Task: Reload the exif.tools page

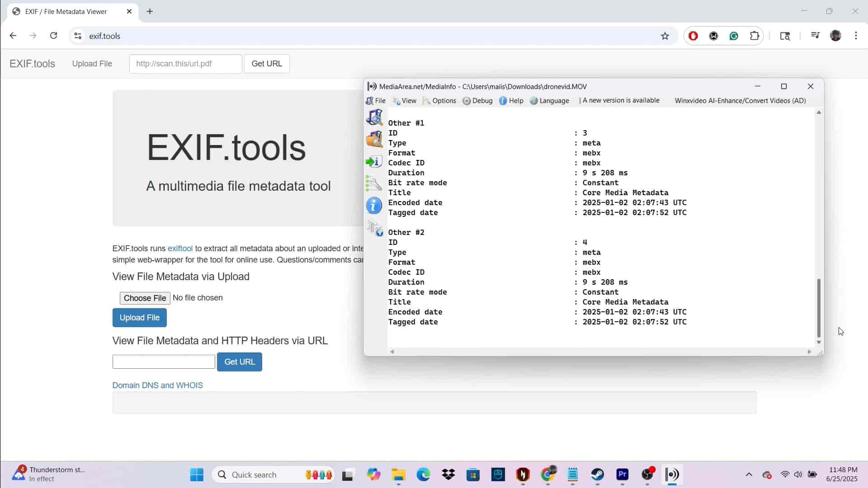Action: click(x=53, y=36)
